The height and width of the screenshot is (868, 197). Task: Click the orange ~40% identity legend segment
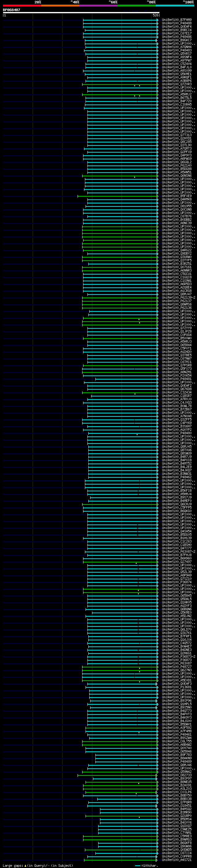[60, 6]
